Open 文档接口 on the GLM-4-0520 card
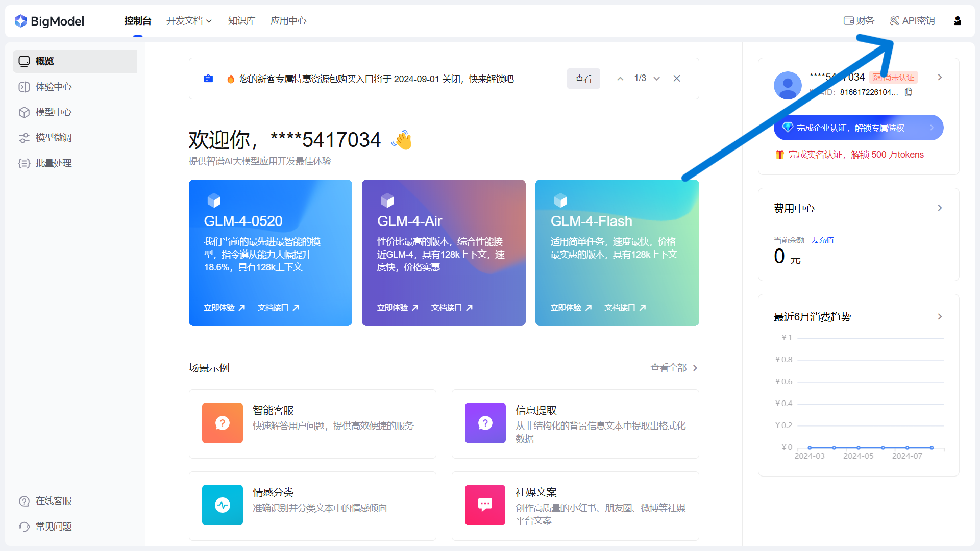The height and width of the screenshot is (551, 980). 279,308
